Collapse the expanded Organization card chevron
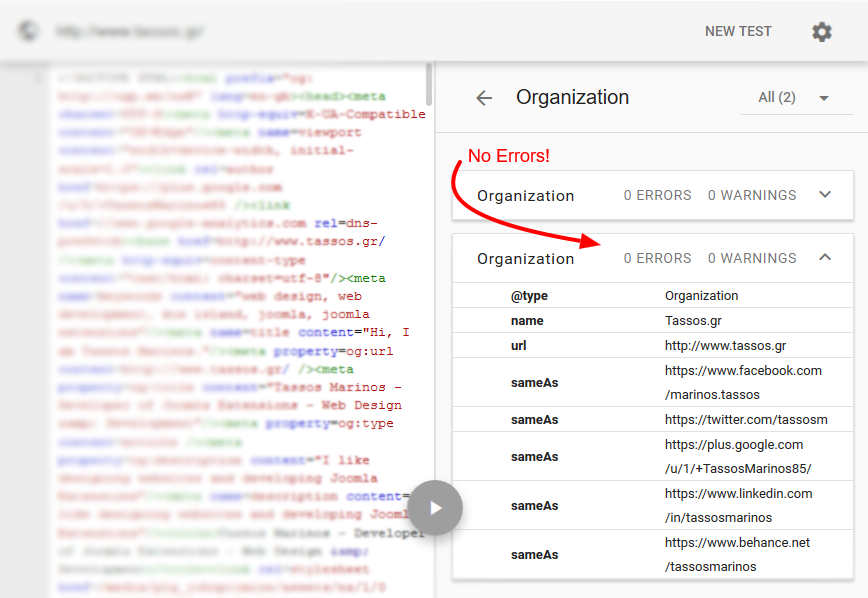The width and height of the screenshot is (868, 598). point(825,257)
